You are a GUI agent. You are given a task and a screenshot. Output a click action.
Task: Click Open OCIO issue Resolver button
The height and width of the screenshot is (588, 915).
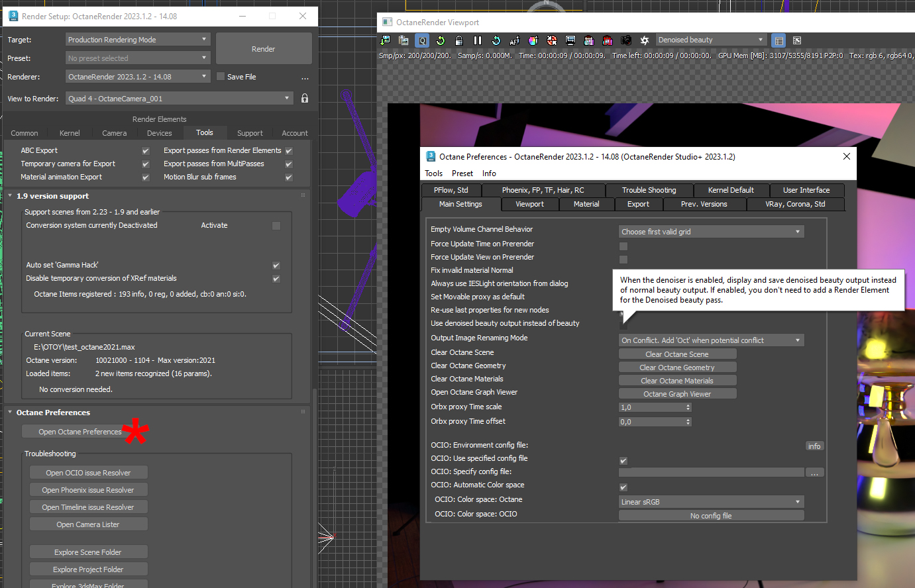pyautogui.click(x=88, y=473)
